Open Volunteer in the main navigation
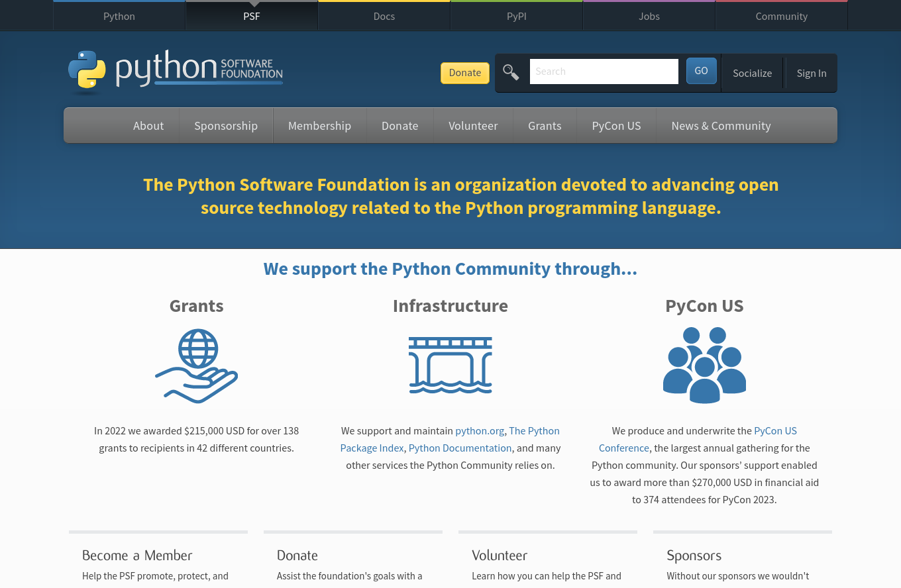Viewport: 901px width, 588px height. (473, 126)
